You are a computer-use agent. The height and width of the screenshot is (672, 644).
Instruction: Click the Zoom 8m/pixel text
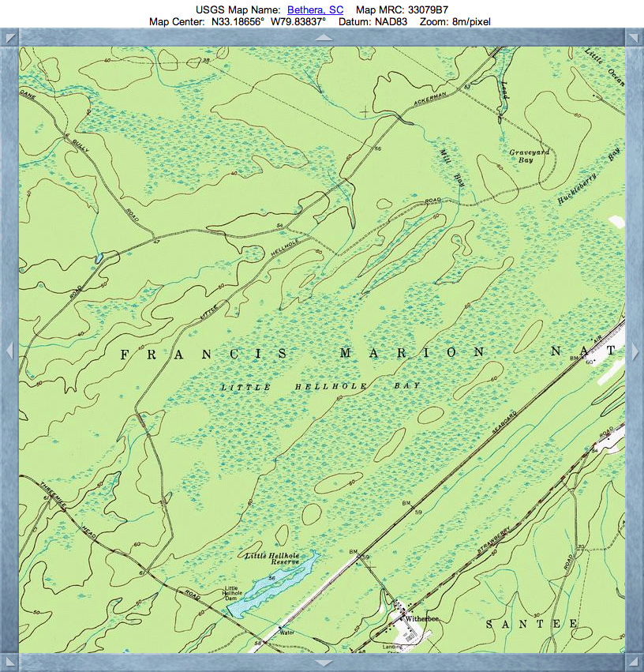click(455, 22)
